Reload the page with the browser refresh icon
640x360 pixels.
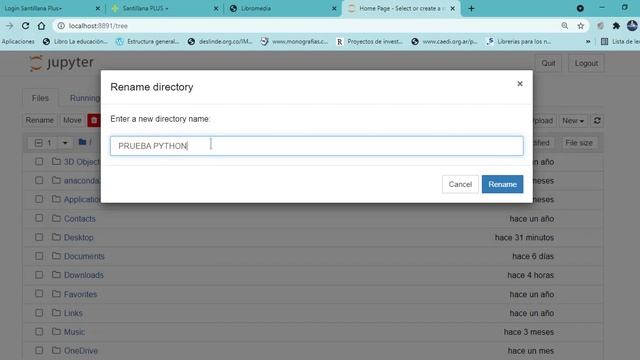[25, 26]
